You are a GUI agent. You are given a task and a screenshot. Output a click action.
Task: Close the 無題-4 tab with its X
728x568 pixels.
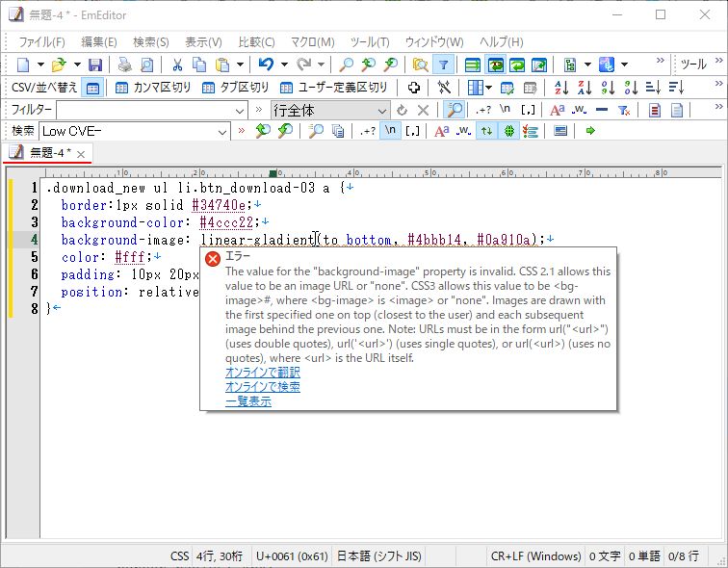pos(81,155)
